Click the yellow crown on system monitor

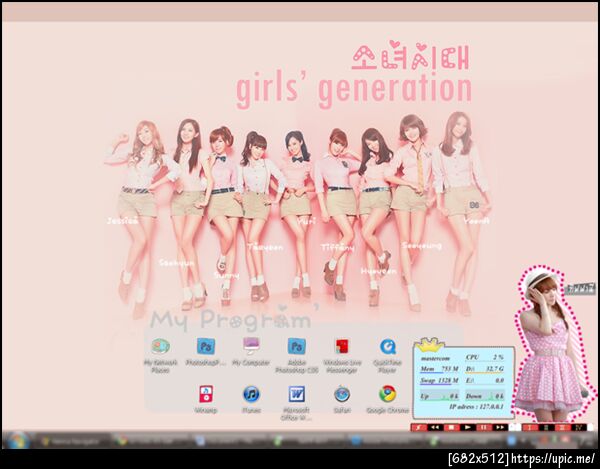430,344
